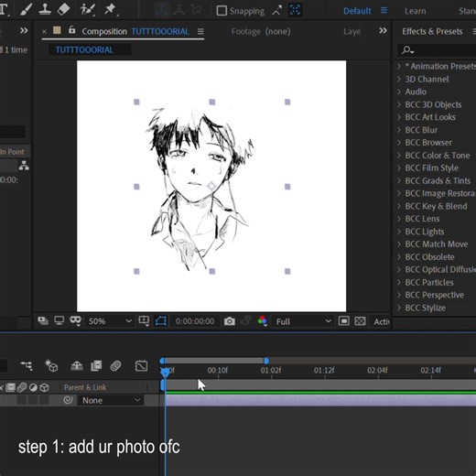The width and height of the screenshot is (476, 476).
Task: Click the TUTTTOOORIAL breadcrumb tab
Action: tap(84, 49)
